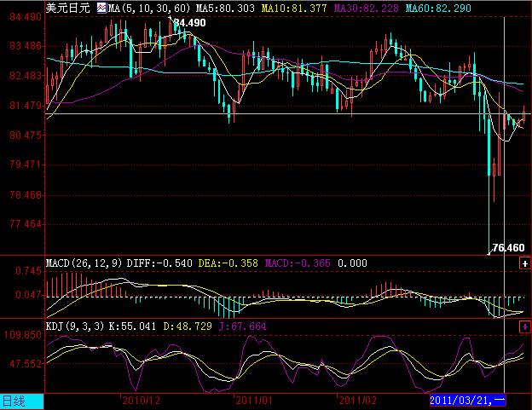Click the 76.460 low price marker
532x410 pixels.
click(508, 248)
